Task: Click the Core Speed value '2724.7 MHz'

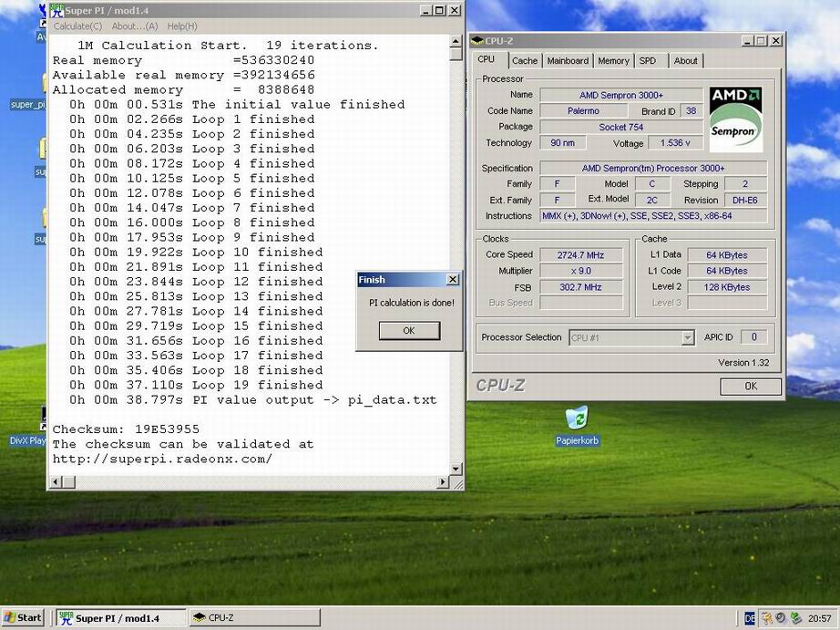Action: click(580, 255)
